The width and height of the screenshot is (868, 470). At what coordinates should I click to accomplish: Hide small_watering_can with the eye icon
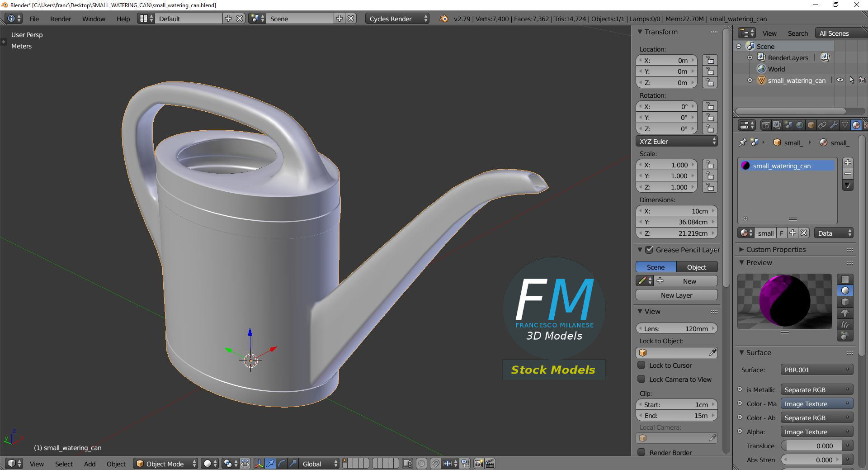coord(840,80)
